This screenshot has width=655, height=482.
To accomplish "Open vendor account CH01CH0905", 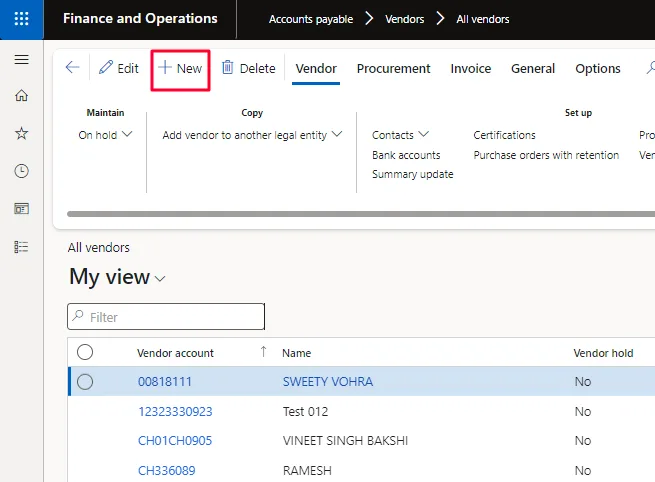I will pos(175,441).
